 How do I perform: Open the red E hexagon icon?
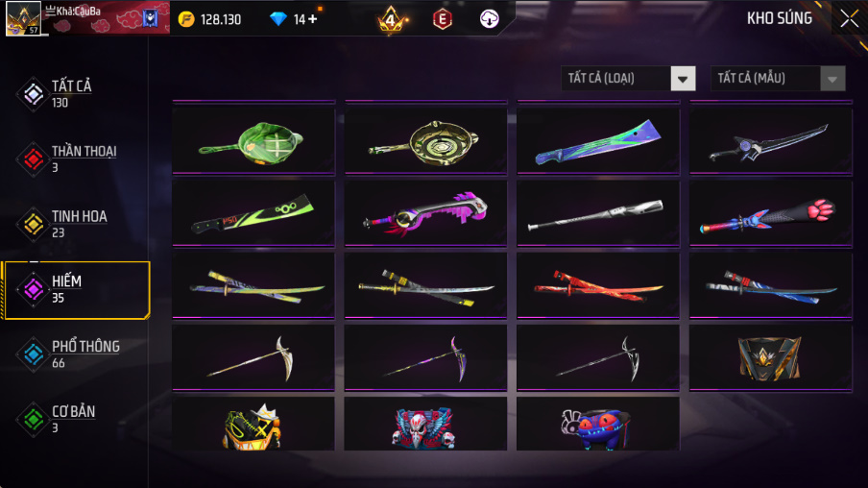(443, 19)
